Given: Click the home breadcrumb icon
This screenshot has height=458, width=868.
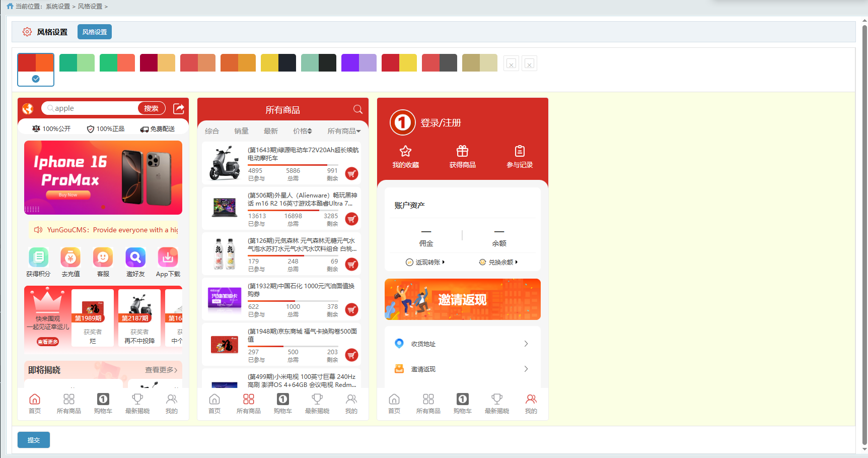Looking at the screenshot, I should coord(10,6).
